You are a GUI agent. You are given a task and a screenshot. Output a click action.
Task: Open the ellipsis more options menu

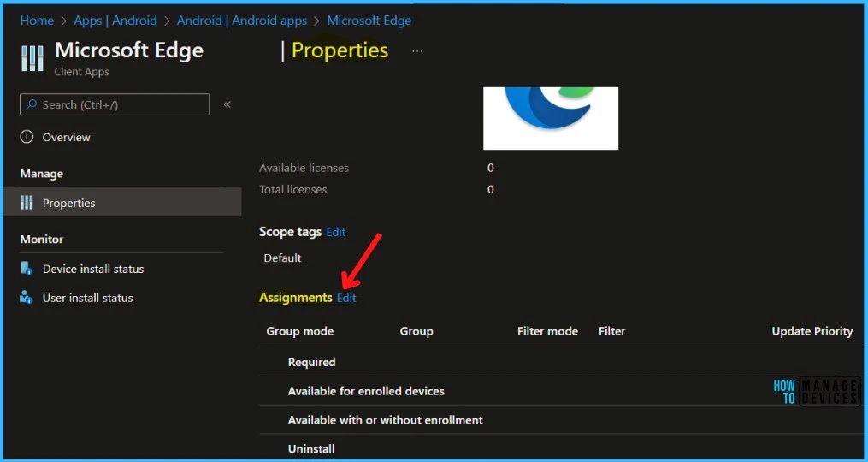[x=417, y=51]
